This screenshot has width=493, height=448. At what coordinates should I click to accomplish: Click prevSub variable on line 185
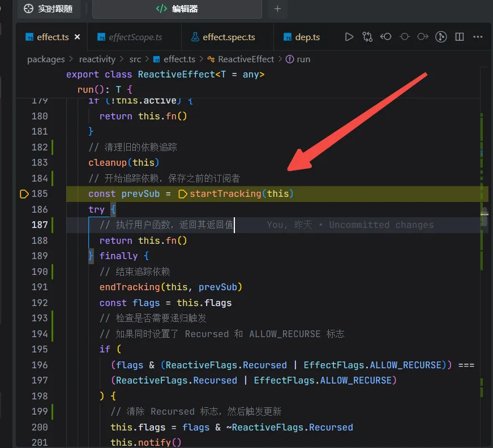[140, 194]
